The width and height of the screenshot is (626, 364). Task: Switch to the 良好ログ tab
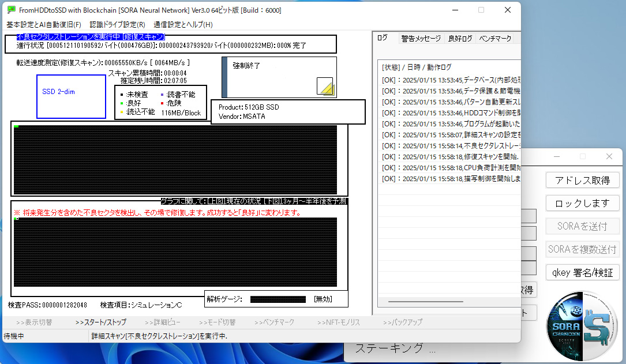[460, 38]
